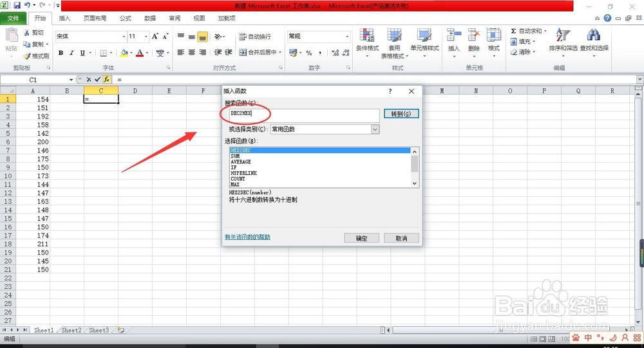Click the Cut scissors icon
Image resolution: width=644 pixels, height=348 pixels.
(27, 32)
